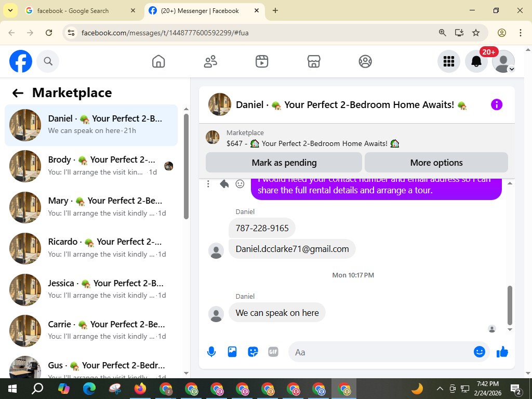
Task: Open the Marketplace storefront icon
Action: pos(314,61)
